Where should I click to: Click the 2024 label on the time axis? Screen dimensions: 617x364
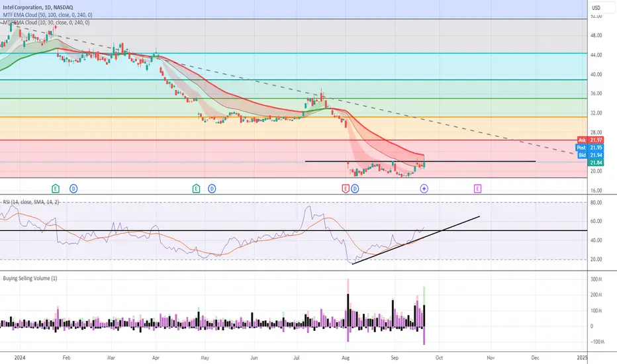(x=20, y=357)
